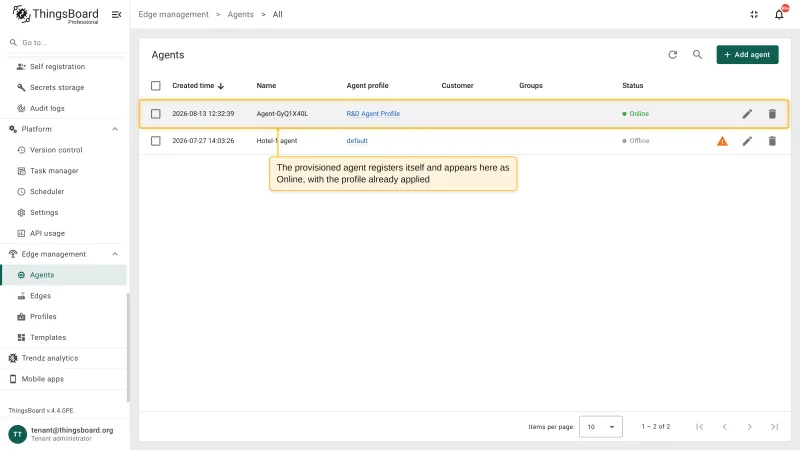Click the All breadcrumb

tap(277, 14)
